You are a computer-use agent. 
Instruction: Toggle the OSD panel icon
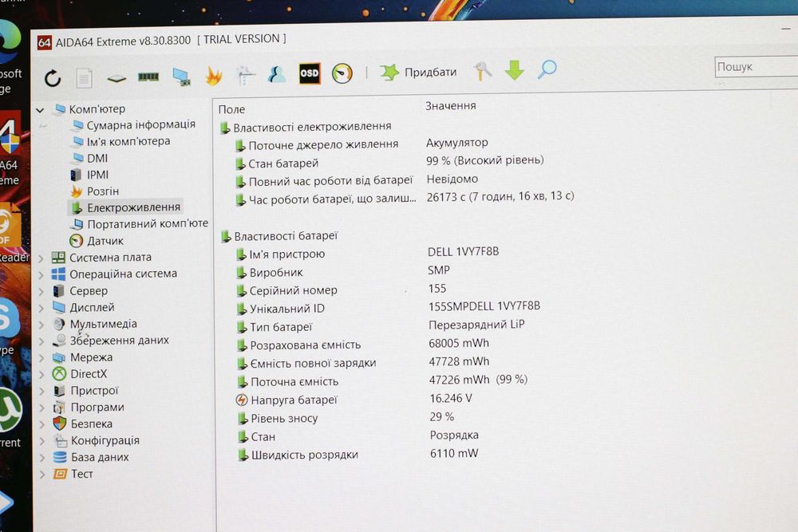[310, 73]
